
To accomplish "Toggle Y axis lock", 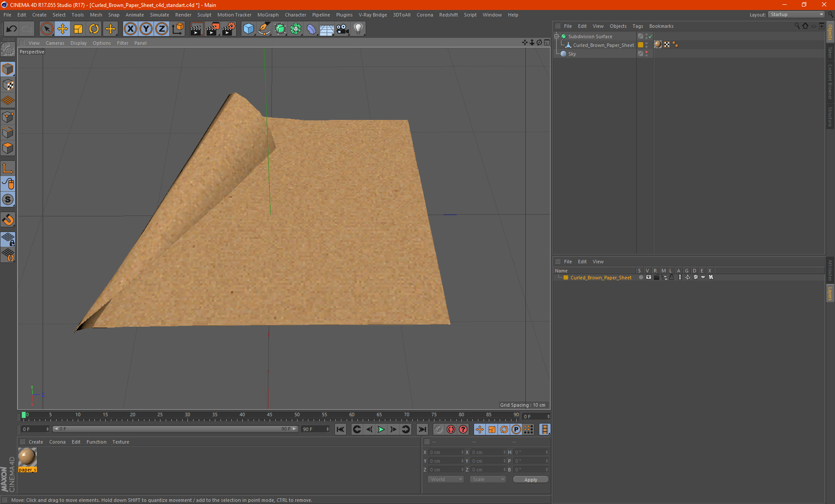I will tap(146, 29).
